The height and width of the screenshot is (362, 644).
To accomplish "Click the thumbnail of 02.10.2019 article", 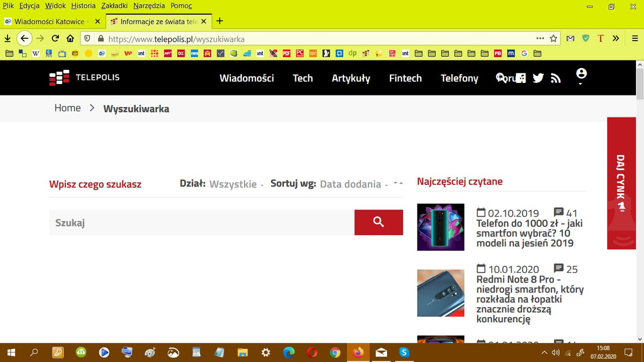I will [441, 227].
